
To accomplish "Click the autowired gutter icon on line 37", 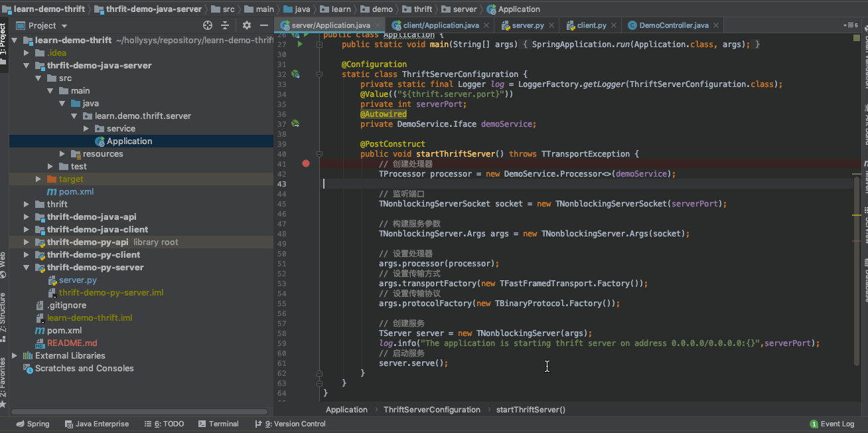I will tap(295, 124).
